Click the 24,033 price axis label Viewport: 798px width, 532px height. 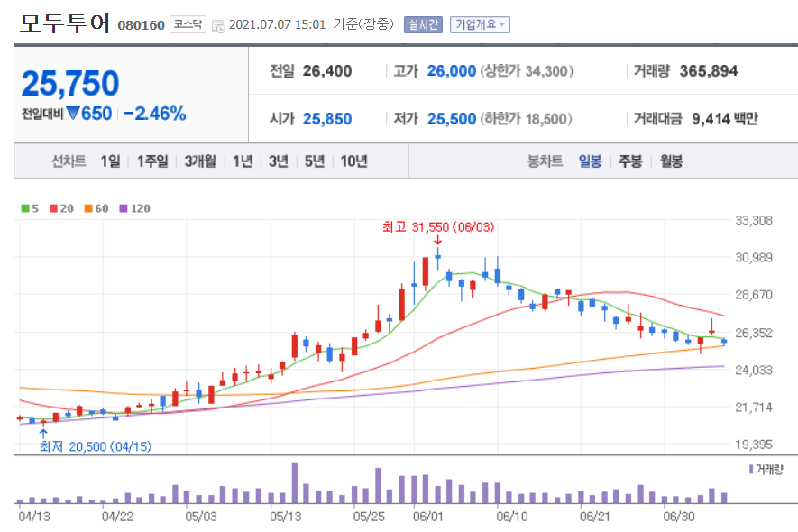[754, 370]
